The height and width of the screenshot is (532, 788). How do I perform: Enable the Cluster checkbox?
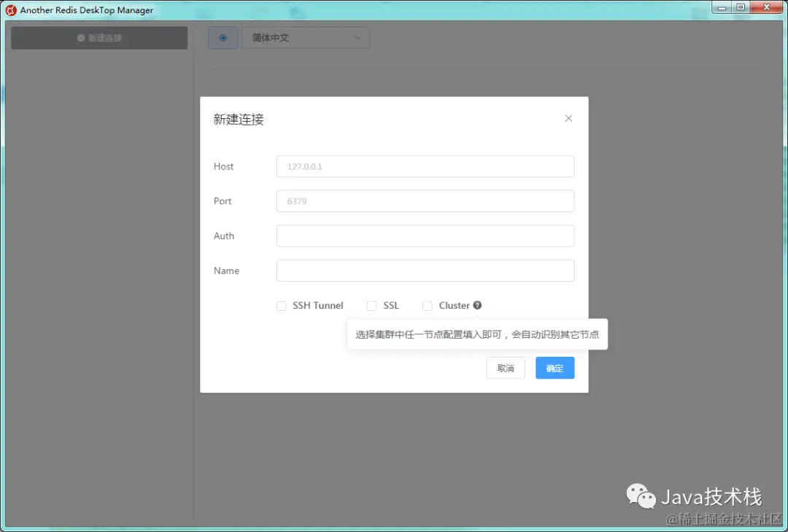tap(427, 305)
